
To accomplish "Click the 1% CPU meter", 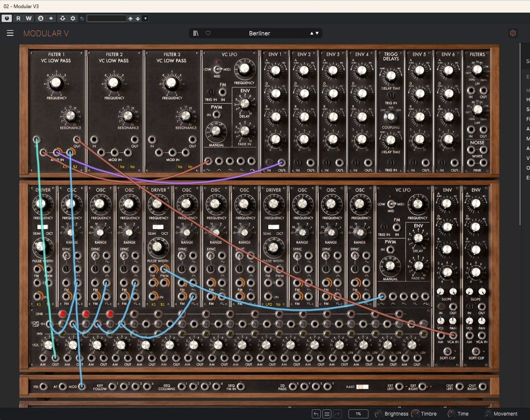I will pos(358,414).
